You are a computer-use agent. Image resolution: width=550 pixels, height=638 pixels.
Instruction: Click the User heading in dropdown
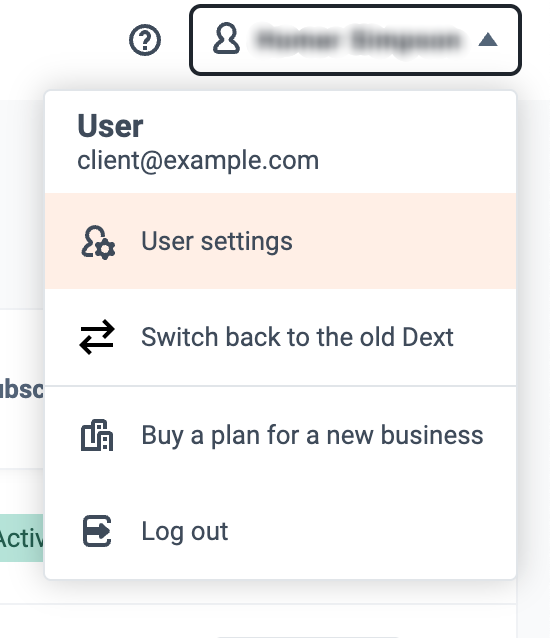click(110, 126)
